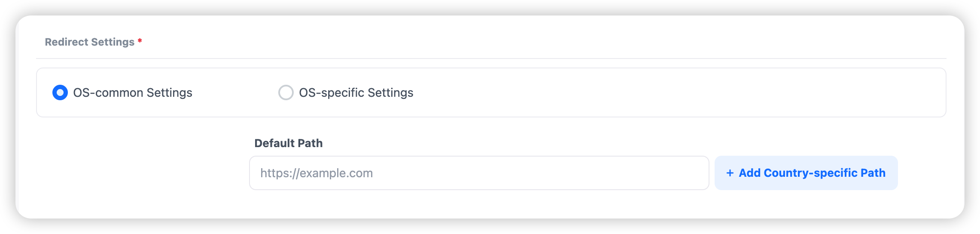This screenshot has width=980, height=234.
Task: Click the Default Path label
Action: pyautogui.click(x=288, y=143)
